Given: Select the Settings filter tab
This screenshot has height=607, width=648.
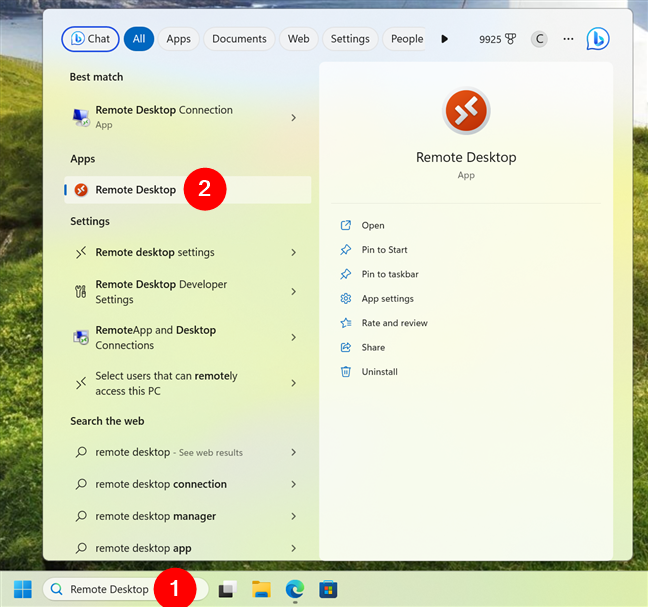Looking at the screenshot, I should (x=350, y=39).
